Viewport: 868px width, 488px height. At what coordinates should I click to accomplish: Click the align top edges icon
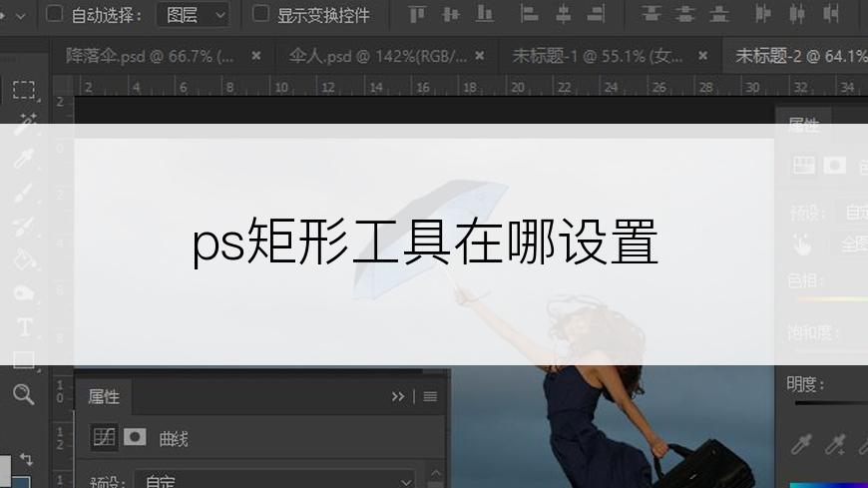pos(417,14)
